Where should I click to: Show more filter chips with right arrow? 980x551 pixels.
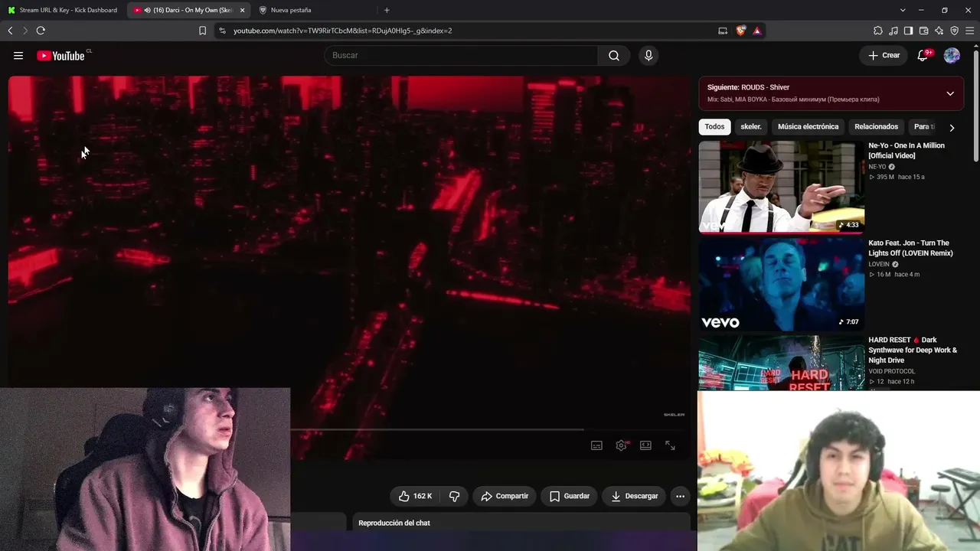pyautogui.click(x=952, y=128)
